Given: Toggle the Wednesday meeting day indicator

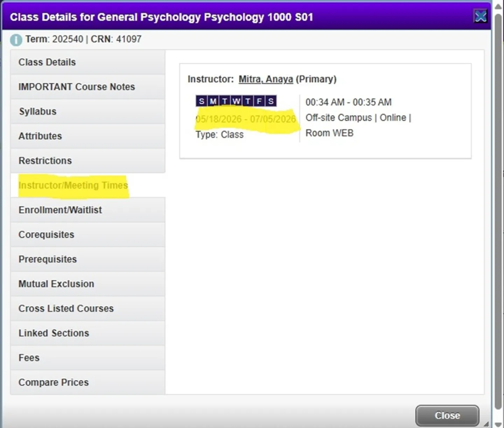Looking at the screenshot, I should pos(236,101).
